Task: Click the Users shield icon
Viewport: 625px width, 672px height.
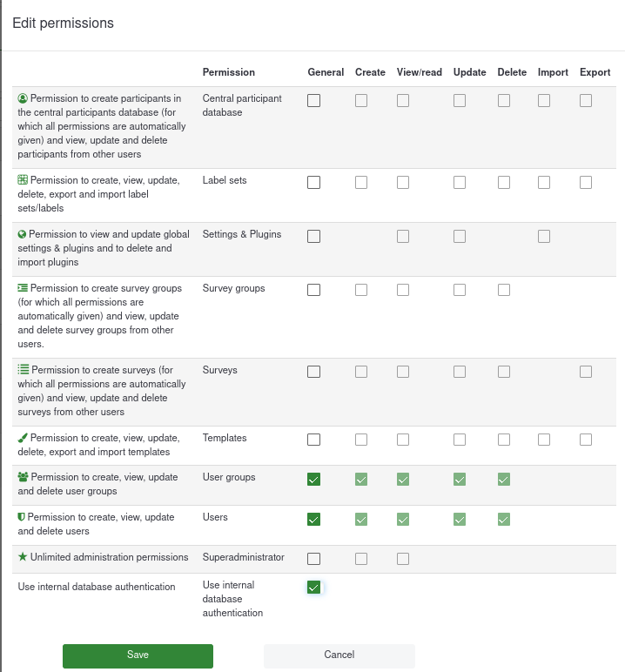Action: 22,517
